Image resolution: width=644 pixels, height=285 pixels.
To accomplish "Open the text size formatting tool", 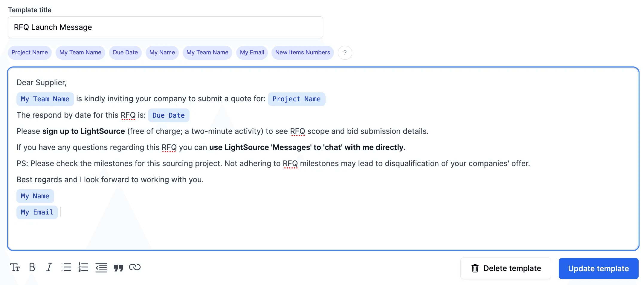I will [15, 267].
